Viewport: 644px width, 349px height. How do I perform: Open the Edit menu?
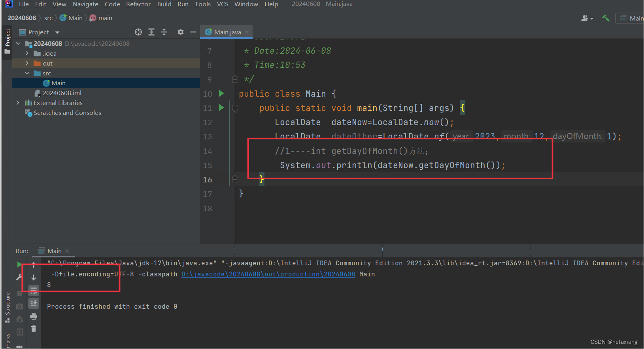40,4
